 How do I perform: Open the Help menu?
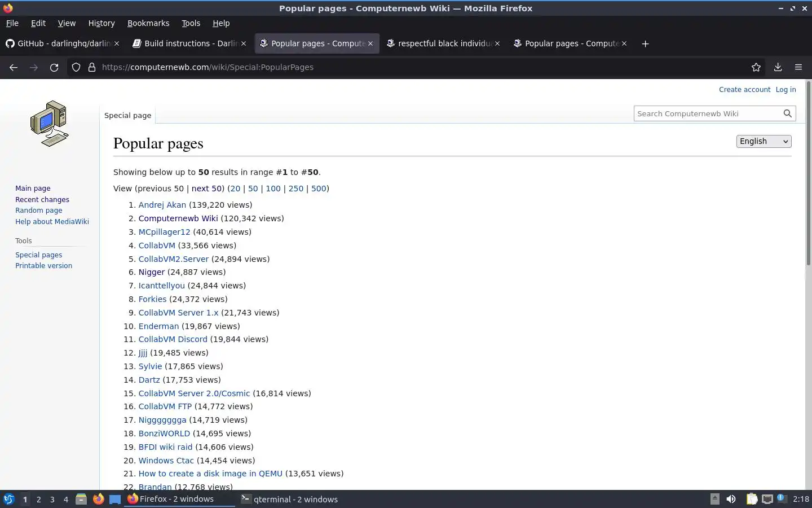click(221, 23)
